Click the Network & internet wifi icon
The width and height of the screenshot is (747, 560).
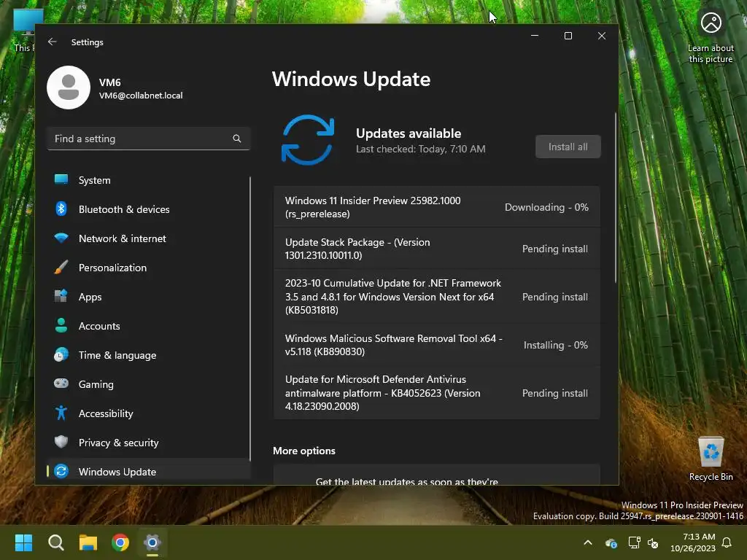(x=61, y=238)
